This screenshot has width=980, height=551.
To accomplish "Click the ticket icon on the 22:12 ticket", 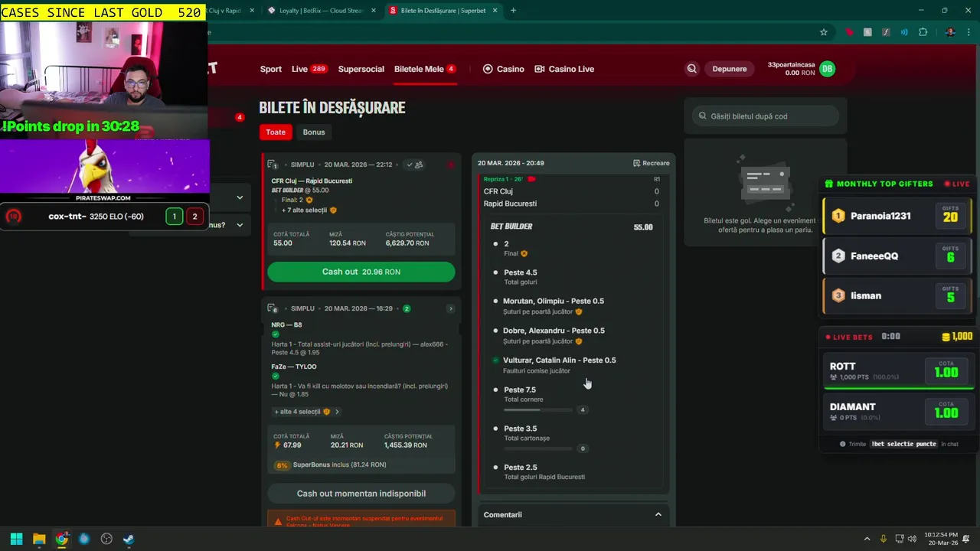I will (x=272, y=165).
